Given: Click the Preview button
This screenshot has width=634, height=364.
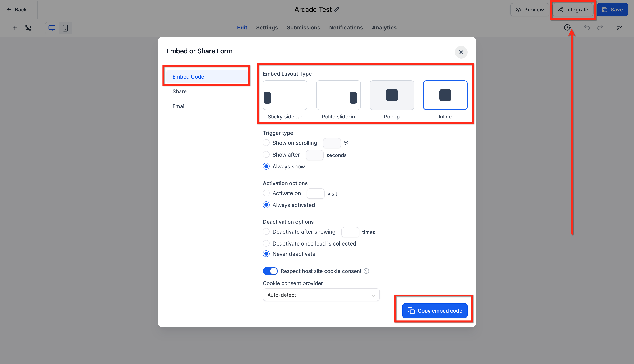Looking at the screenshot, I should click(x=530, y=9).
